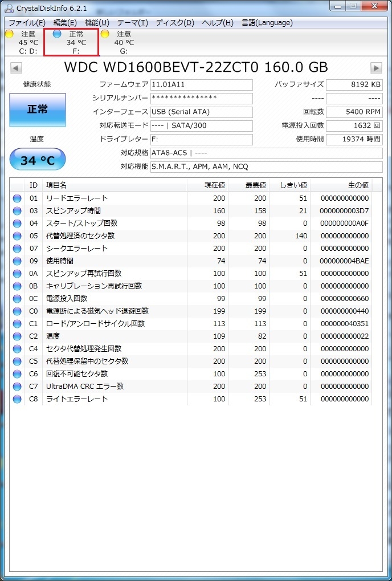The height and width of the screenshot is (581, 392).
Task: Select the F: disk at 34 °C
Action: 71,42
